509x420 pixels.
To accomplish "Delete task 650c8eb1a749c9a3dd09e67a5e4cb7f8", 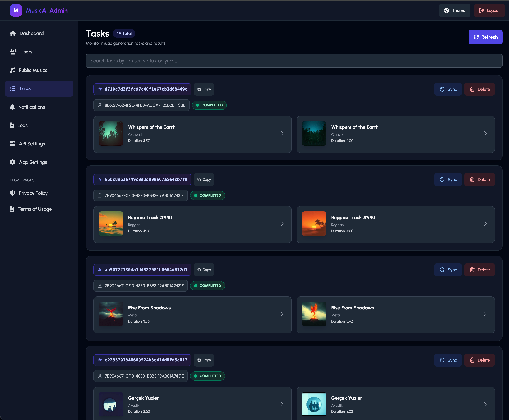I will [x=479, y=179].
